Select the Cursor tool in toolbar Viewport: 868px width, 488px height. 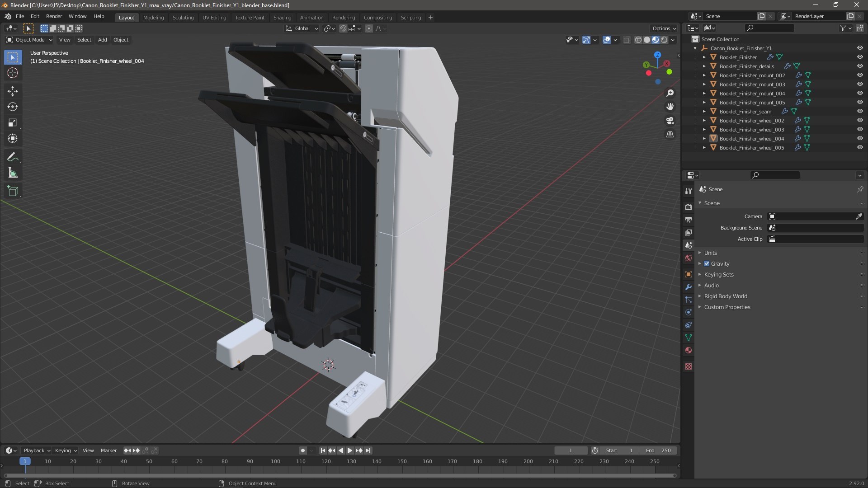(x=13, y=73)
